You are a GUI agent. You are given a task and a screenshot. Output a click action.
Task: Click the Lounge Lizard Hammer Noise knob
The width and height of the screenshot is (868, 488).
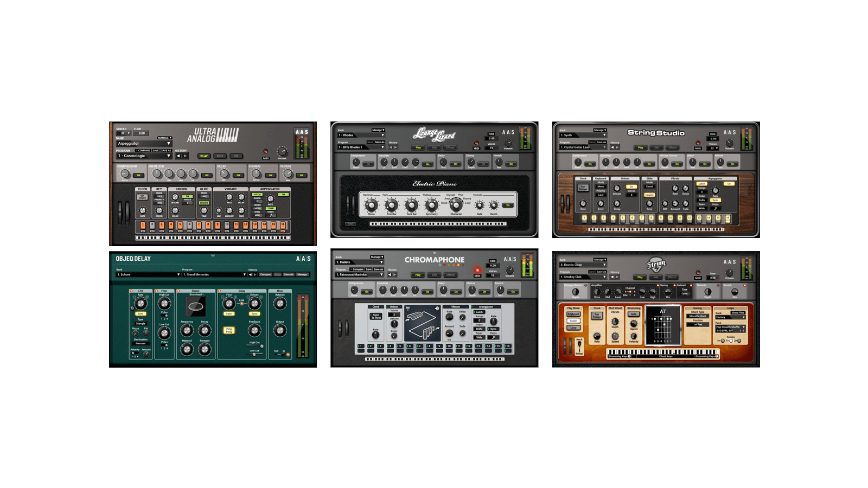tap(371, 205)
